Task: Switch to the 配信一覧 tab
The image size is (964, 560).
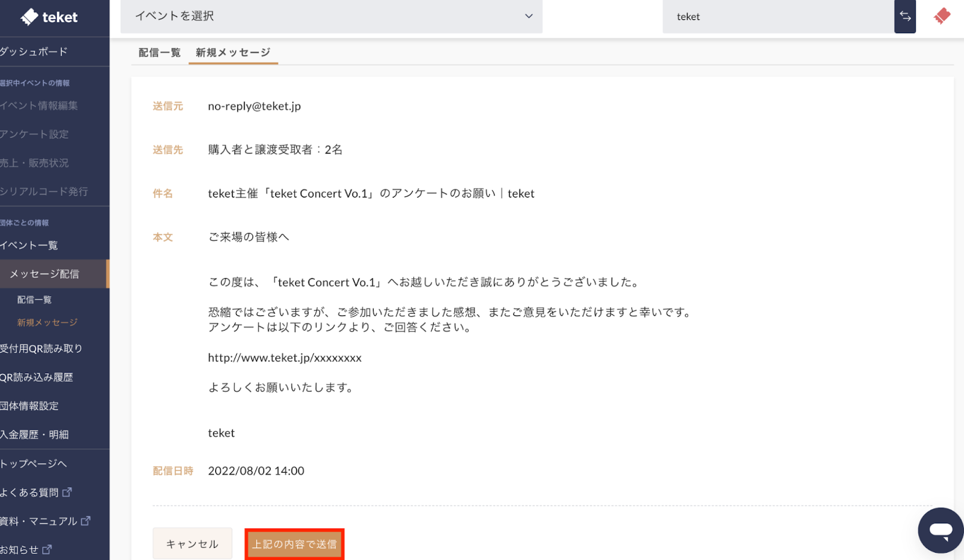Action: pos(159,53)
